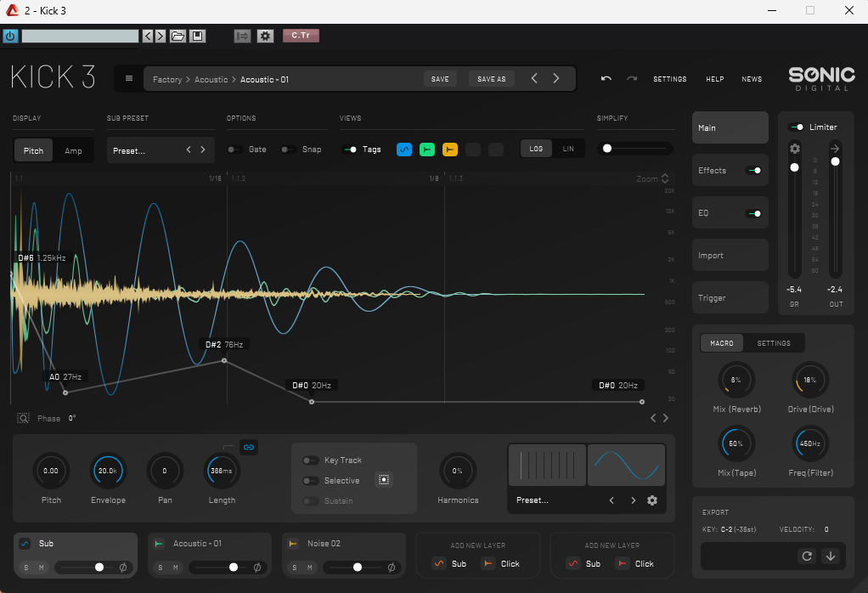Switch to macro SETTINGS tab

(x=774, y=343)
